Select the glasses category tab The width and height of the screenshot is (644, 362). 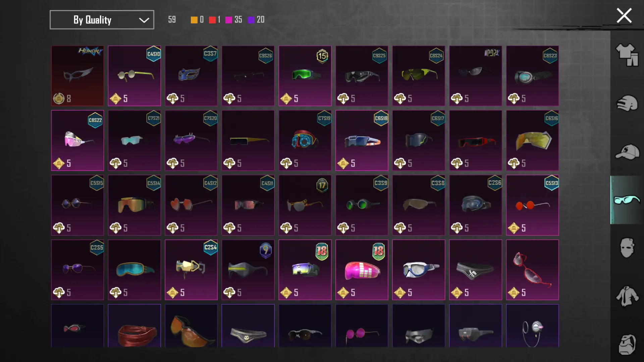click(627, 200)
